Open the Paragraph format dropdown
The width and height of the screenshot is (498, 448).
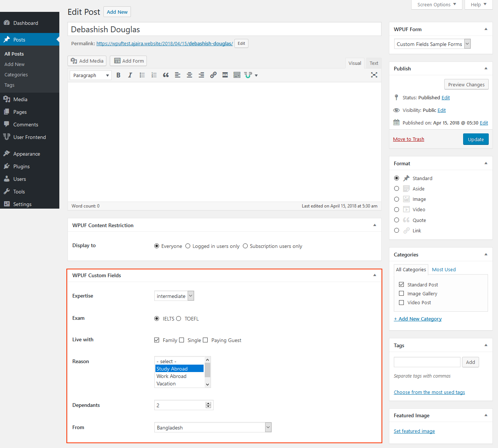pyautogui.click(x=91, y=75)
